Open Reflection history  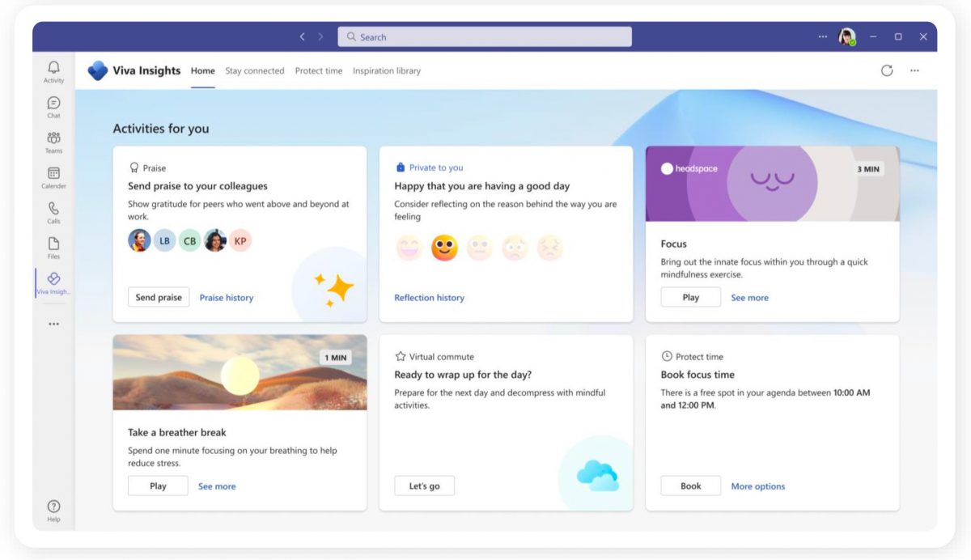(429, 297)
